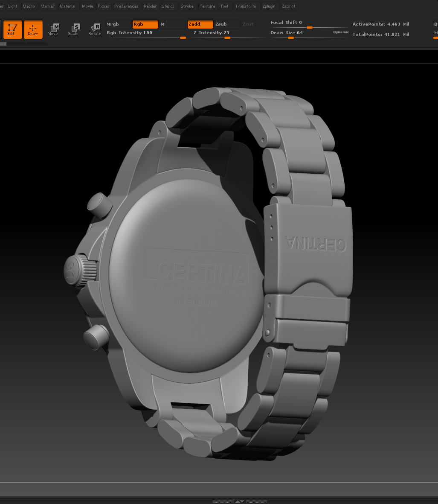Open the Stencil menu
The image size is (438, 504).
[x=168, y=6]
